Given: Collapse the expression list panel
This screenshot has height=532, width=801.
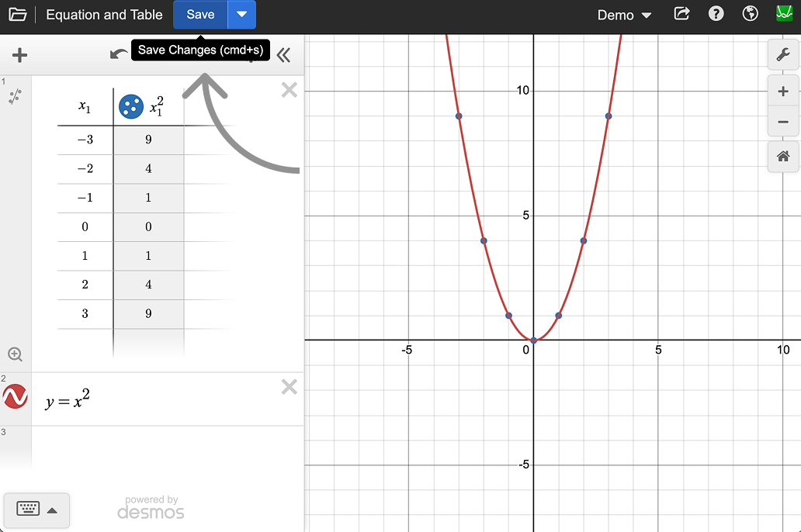Looking at the screenshot, I should [283, 54].
